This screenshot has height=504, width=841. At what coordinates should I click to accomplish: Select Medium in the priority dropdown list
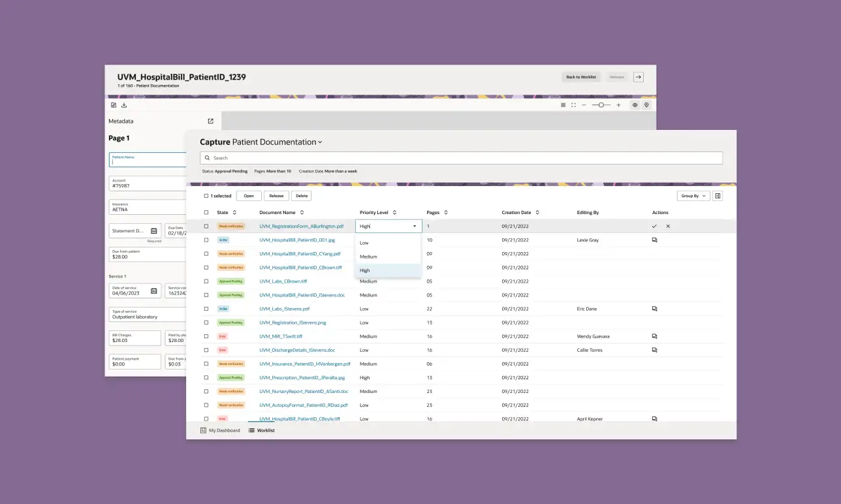[x=388, y=257]
